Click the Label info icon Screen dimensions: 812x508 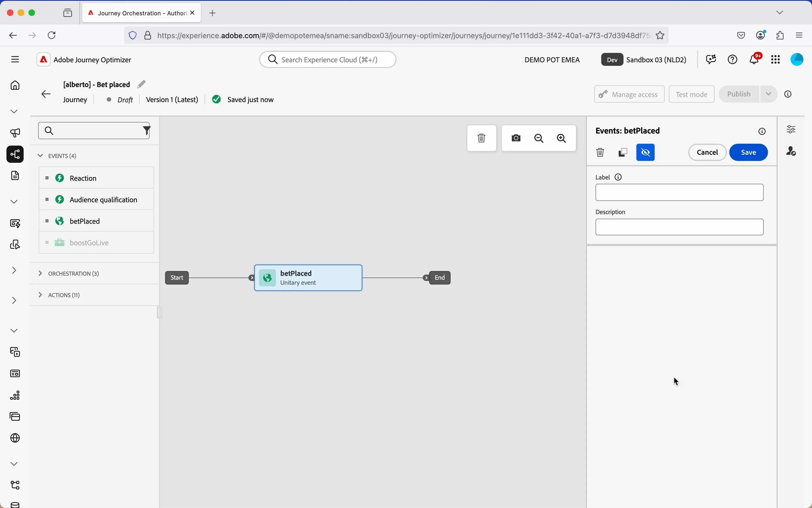point(619,177)
